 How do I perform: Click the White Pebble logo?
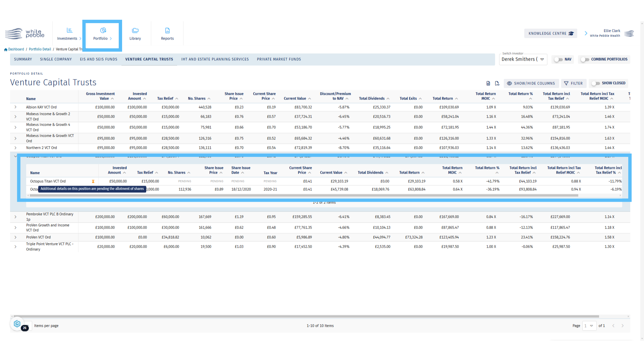coord(25,34)
